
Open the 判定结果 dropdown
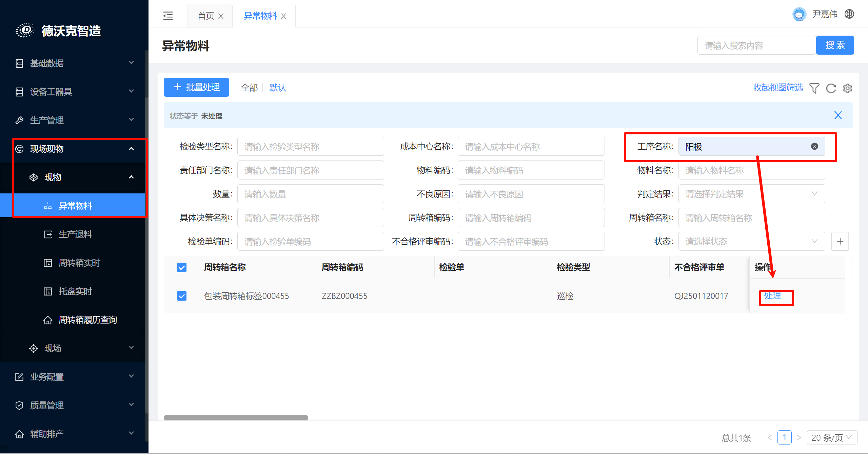click(x=751, y=194)
